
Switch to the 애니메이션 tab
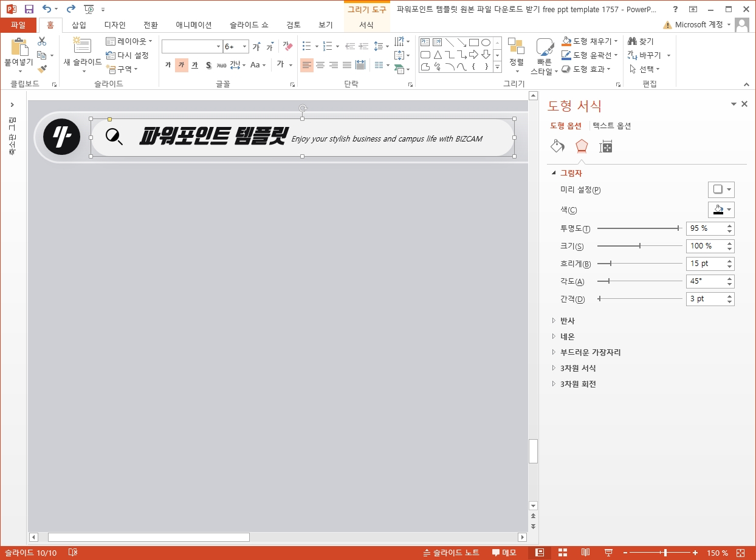point(194,25)
